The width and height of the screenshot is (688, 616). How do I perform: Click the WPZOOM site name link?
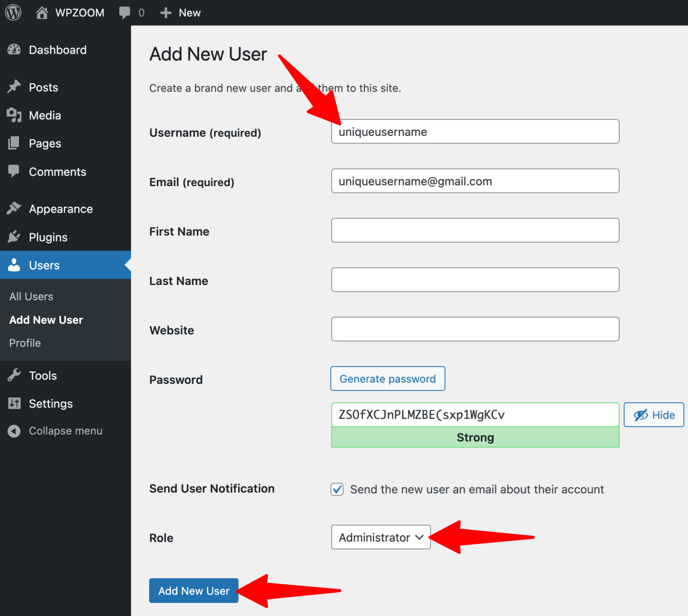click(x=80, y=13)
